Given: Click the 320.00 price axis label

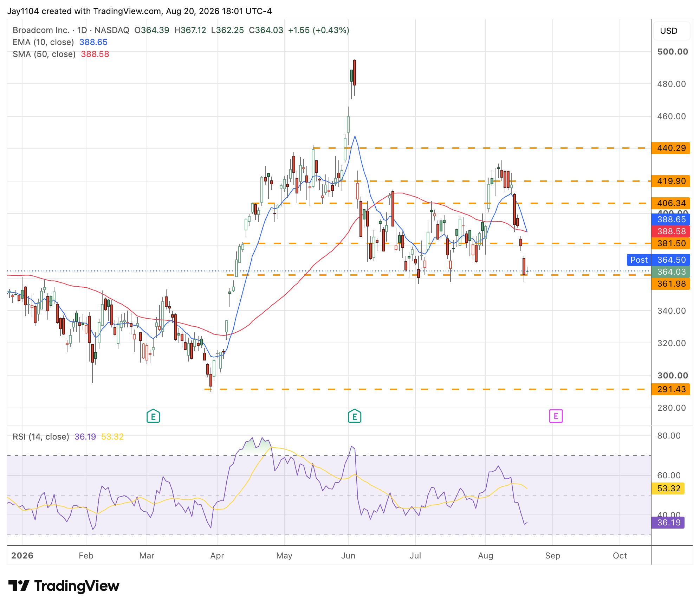Looking at the screenshot, I should click(672, 343).
